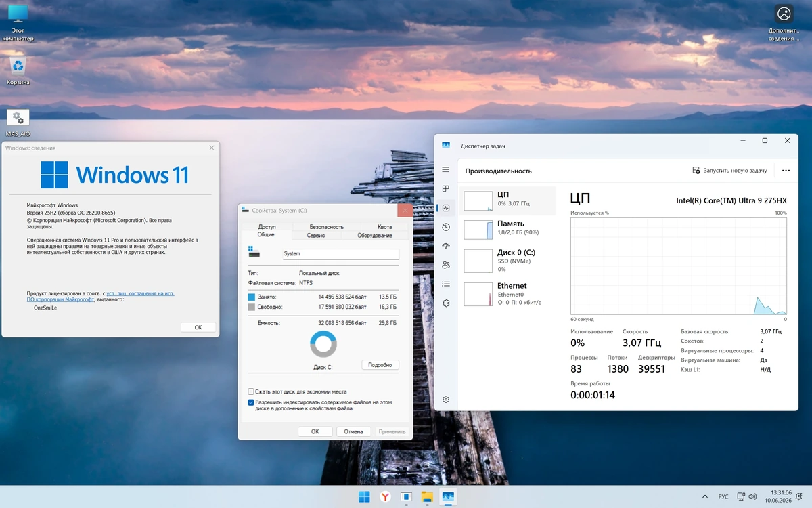This screenshot has width=812, height=508.
Task: Open the Services page in Task Manager sidebar
Action: coord(446,303)
